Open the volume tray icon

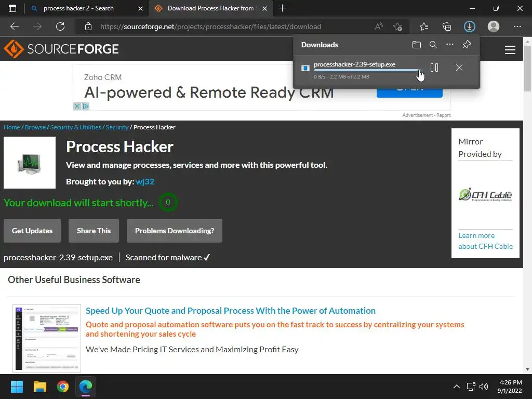[484, 387]
